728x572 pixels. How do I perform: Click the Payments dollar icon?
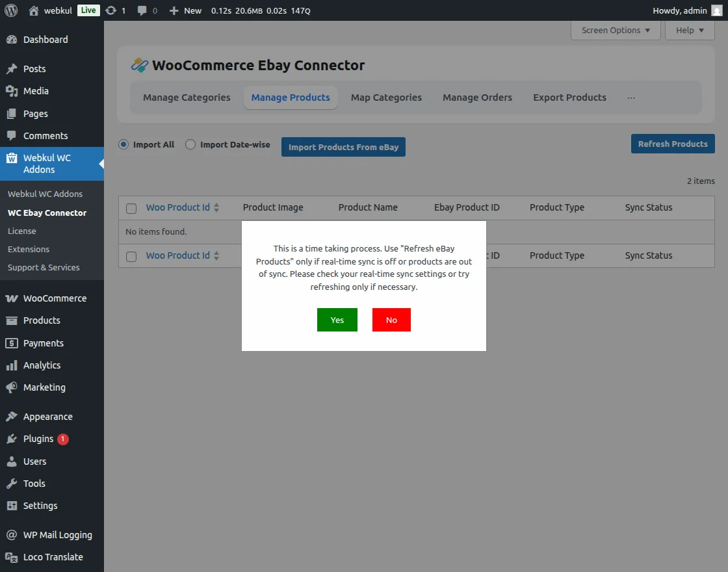pos(12,343)
